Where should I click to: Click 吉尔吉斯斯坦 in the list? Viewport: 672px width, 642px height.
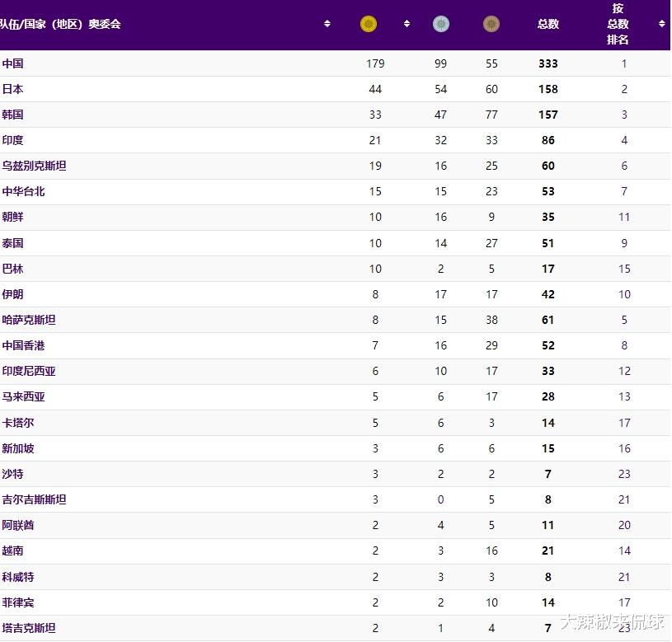[34, 499]
